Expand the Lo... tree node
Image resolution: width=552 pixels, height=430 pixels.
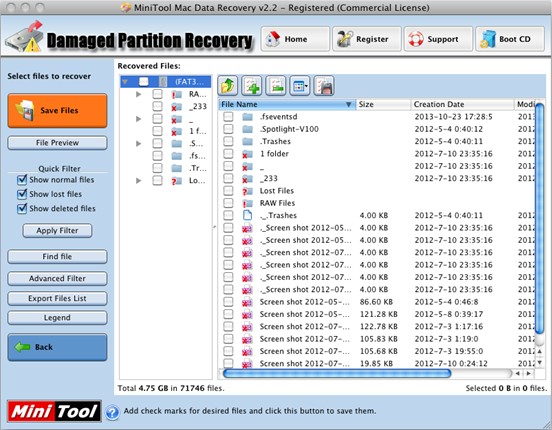point(139,181)
